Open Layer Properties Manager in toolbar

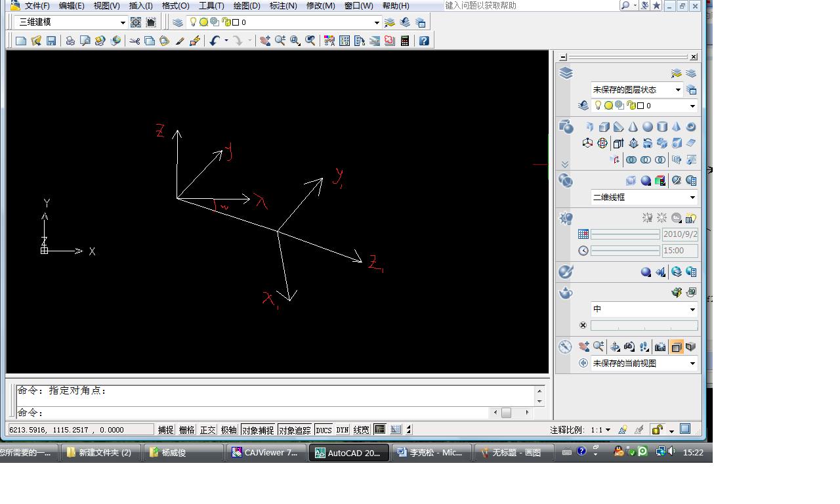click(178, 22)
